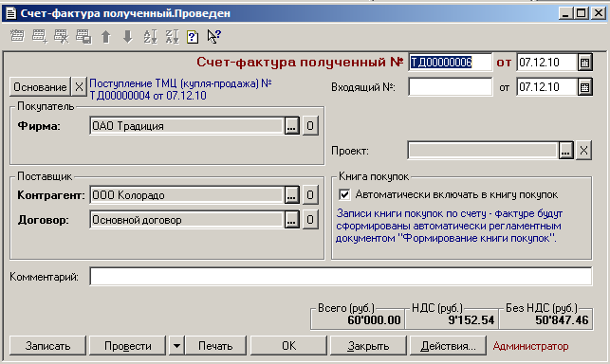Open selection list for Контрагент field
Viewport: 610px width, 364px height.
(292, 195)
